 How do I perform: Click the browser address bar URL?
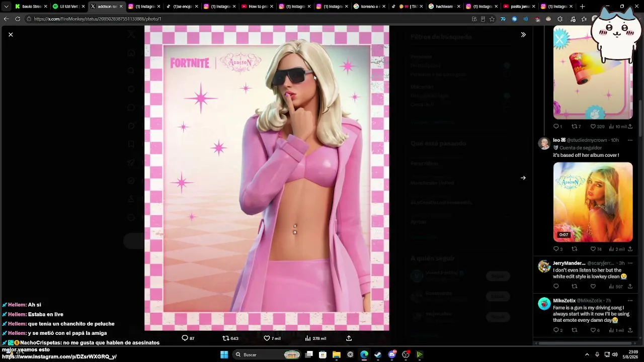(98, 19)
